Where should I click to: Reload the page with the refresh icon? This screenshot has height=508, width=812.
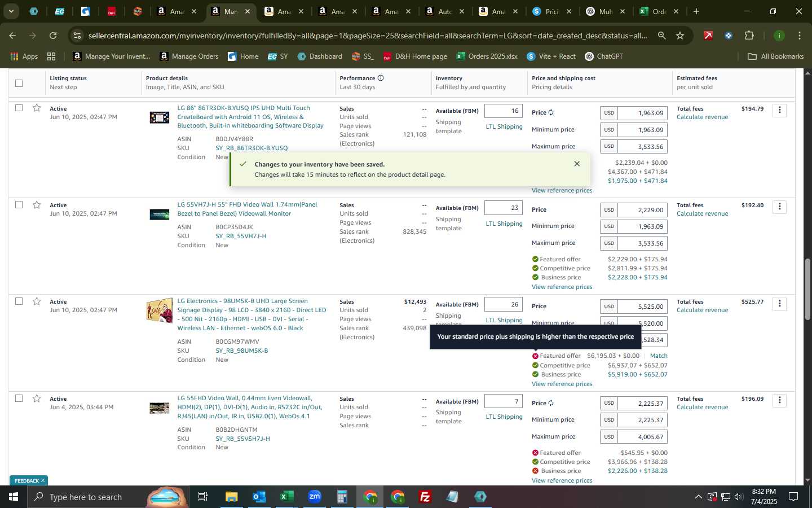pyautogui.click(x=53, y=36)
